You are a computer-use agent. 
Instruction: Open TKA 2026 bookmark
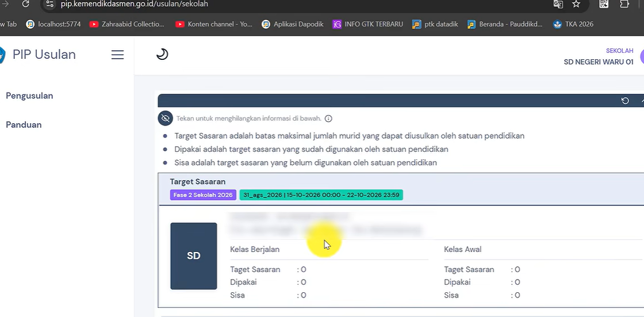click(x=573, y=24)
